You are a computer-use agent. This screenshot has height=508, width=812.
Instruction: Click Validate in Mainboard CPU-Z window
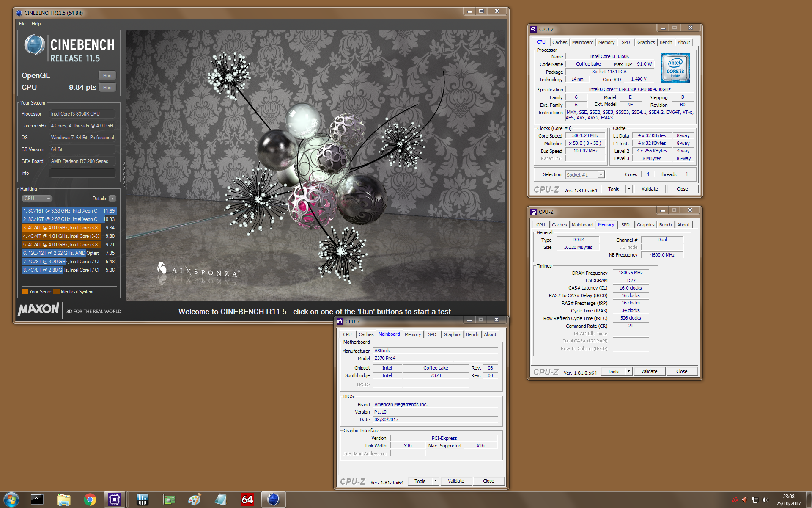click(456, 481)
